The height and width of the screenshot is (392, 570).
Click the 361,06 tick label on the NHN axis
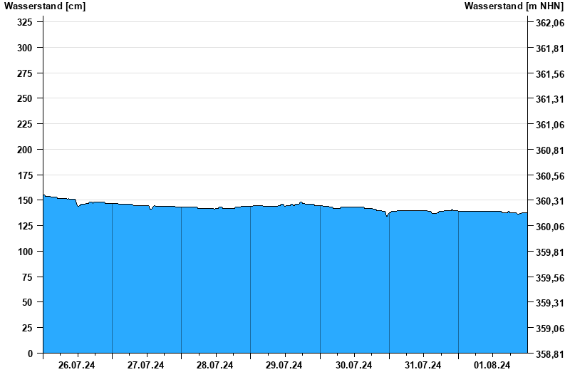point(549,125)
